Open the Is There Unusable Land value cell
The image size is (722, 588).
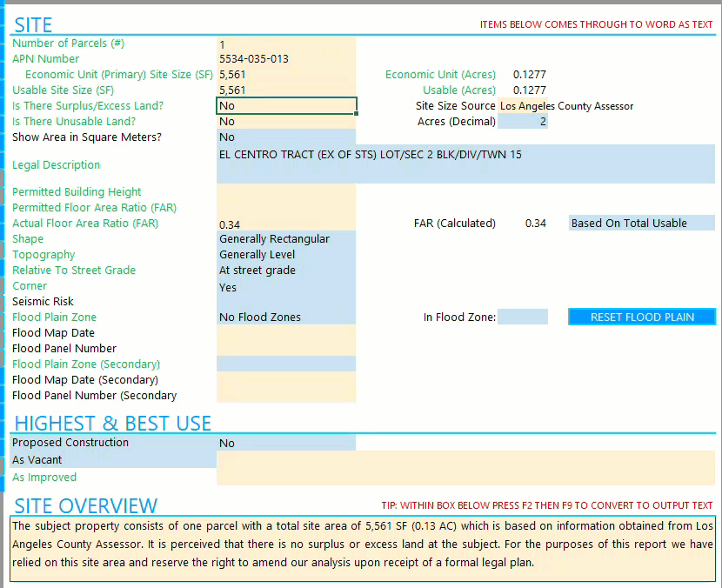286,122
